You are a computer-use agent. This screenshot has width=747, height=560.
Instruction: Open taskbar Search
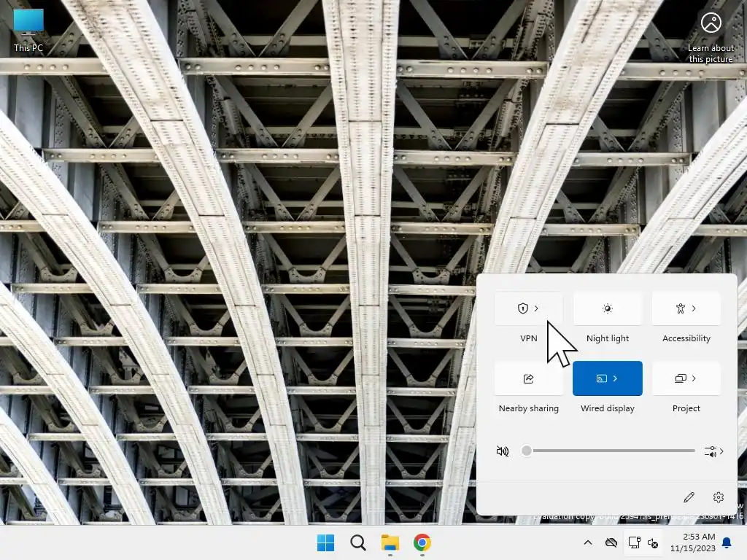tap(357, 542)
